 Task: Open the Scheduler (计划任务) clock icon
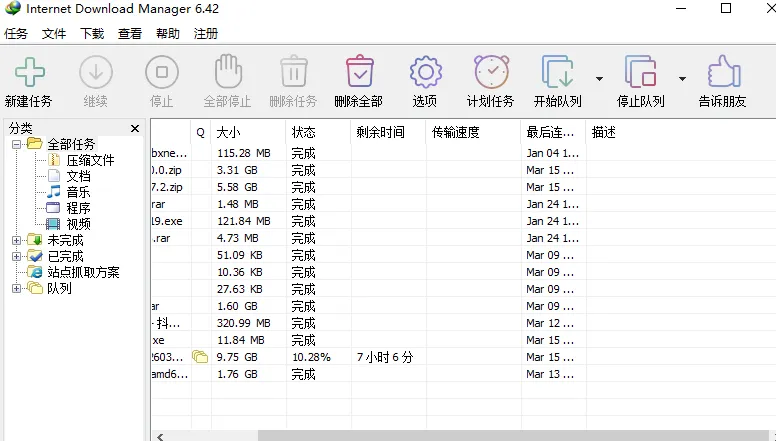click(491, 72)
